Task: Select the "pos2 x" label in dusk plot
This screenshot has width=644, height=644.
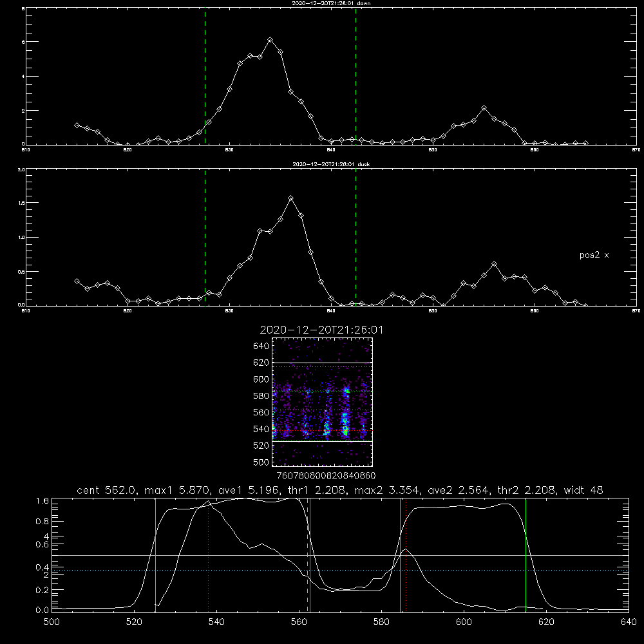Action: 594,255
